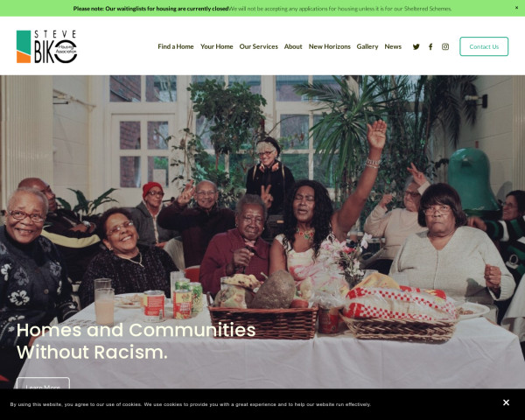525x420 pixels.
Task: Click the Steve Biko Housing Association logo
Action: (x=47, y=46)
